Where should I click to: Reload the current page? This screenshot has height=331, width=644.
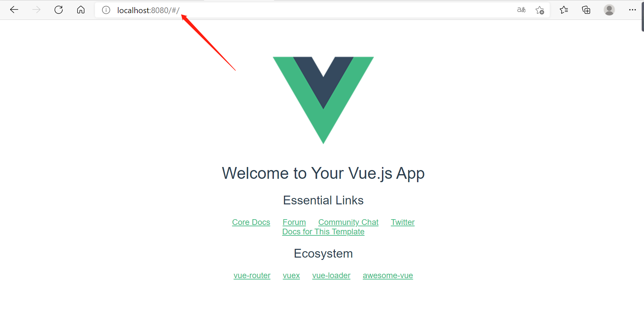(59, 10)
